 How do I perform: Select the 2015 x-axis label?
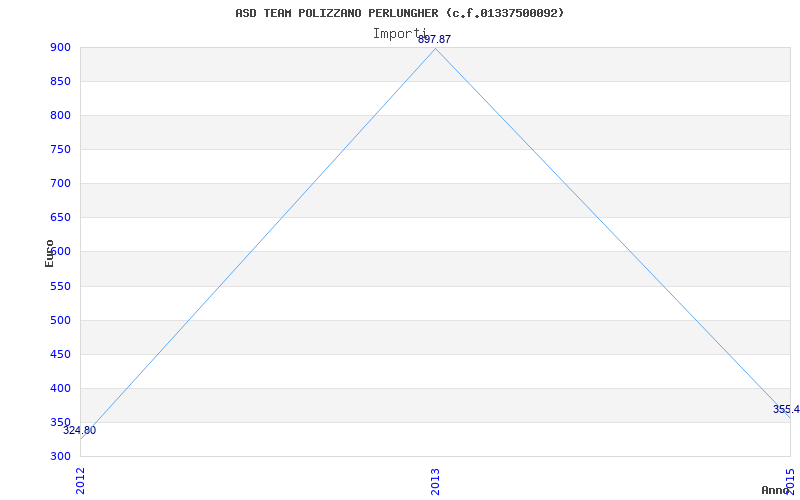(790, 480)
